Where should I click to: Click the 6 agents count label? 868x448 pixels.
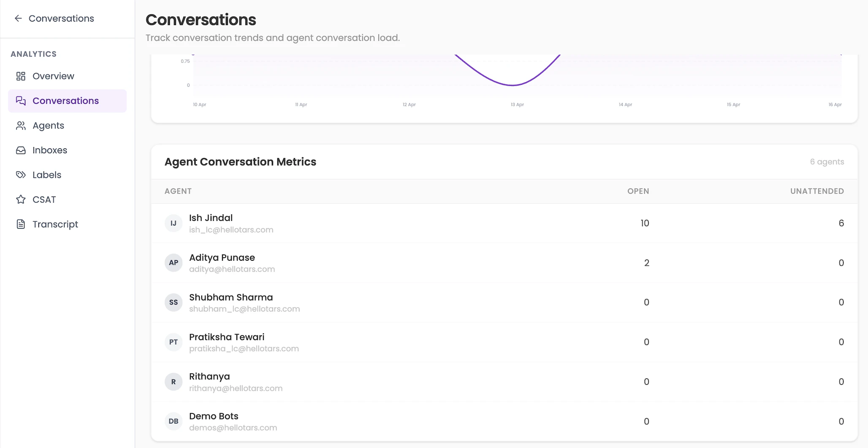(x=827, y=162)
